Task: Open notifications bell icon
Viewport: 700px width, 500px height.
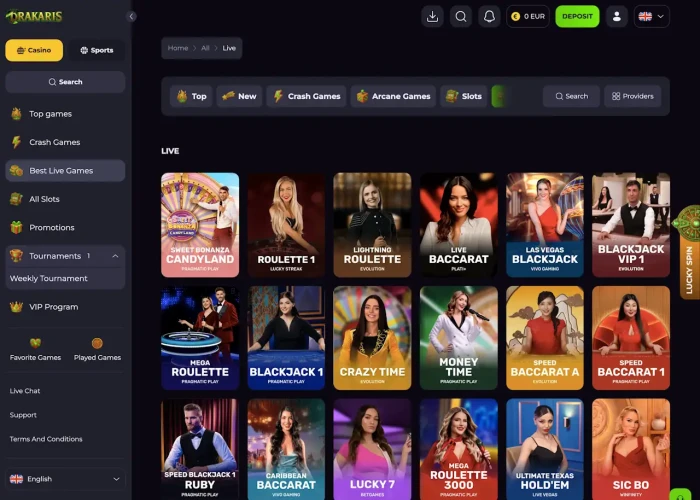Action: (489, 17)
